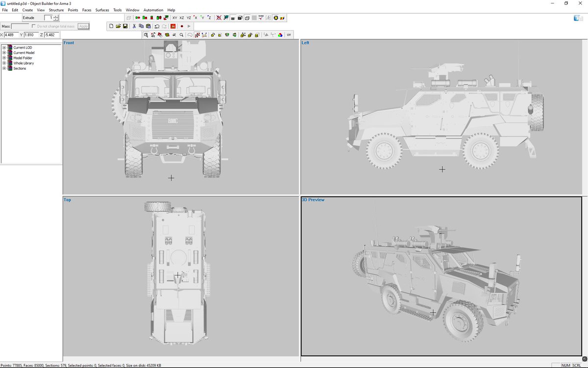Click the Top viewport label
This screenshot has width=588, height=368.
coord(67,200)
